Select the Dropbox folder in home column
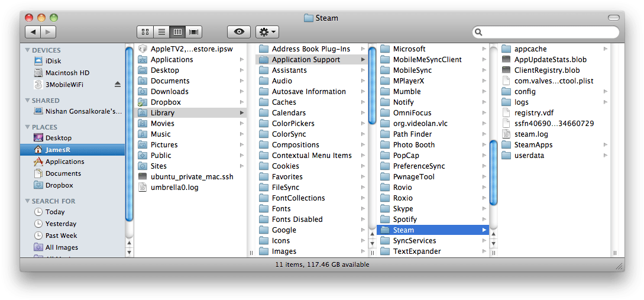The width and height of the screenshot is (644, 300). pos(166,102)
